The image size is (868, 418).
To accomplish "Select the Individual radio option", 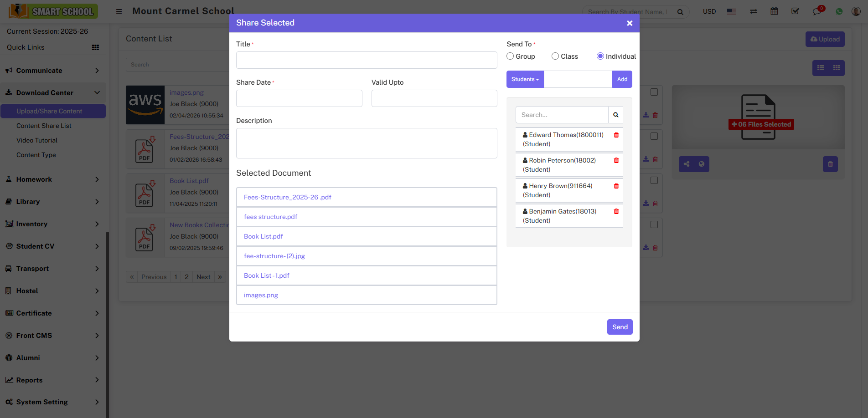I will [x=600, y=56].
